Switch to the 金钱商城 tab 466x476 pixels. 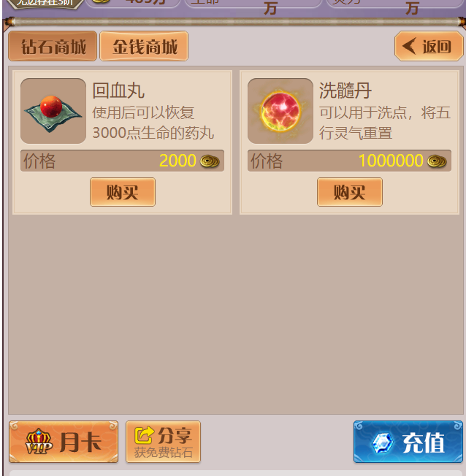pos(144,46)
